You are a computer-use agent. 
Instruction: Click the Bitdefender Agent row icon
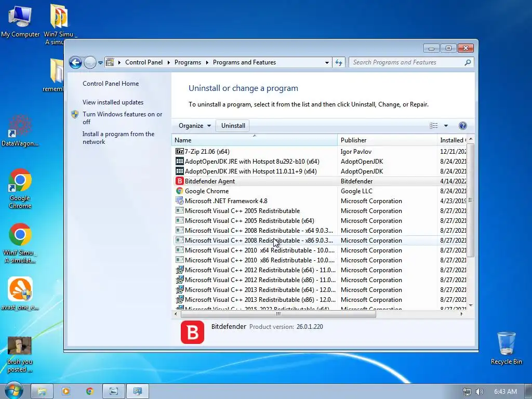coord(179,181)
